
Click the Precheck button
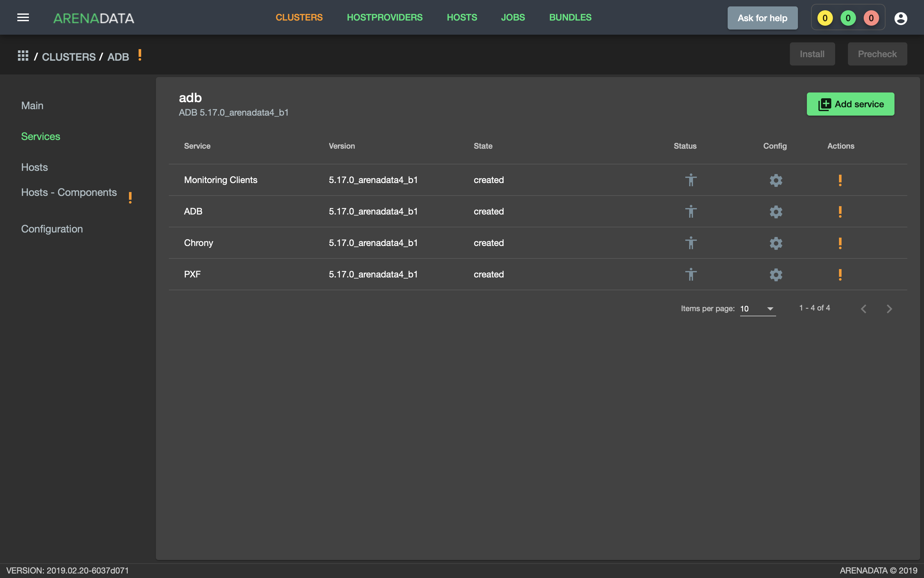[x=877, y=54]
